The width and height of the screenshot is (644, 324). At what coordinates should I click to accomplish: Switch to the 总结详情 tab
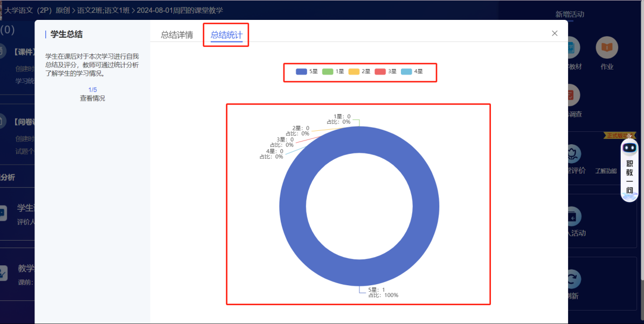point(177,35)
